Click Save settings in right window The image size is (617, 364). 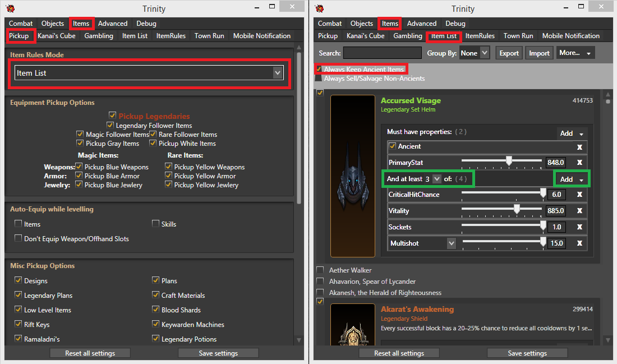pos(527,353)
